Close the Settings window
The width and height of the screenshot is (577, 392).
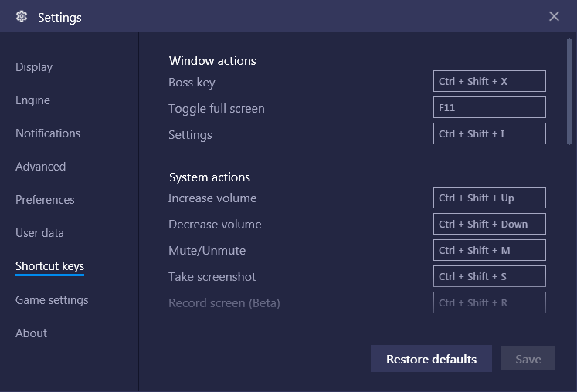[x=554, y=16]
